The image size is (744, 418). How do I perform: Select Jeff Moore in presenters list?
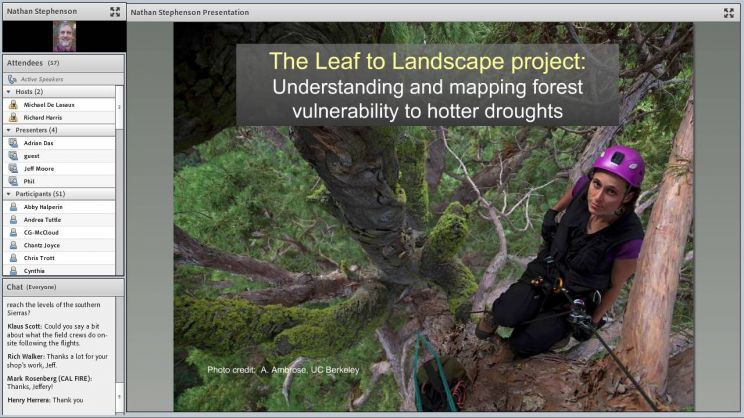coord(59,168)
